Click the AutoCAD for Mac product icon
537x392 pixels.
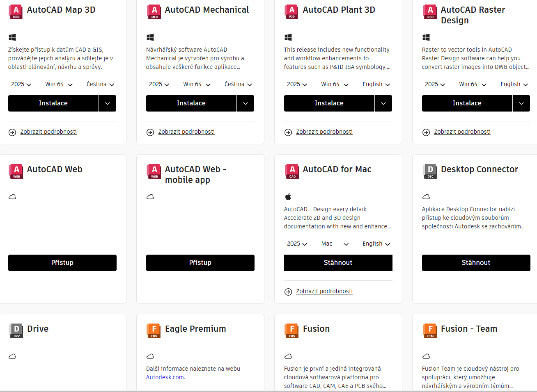[x=292, y=171]
